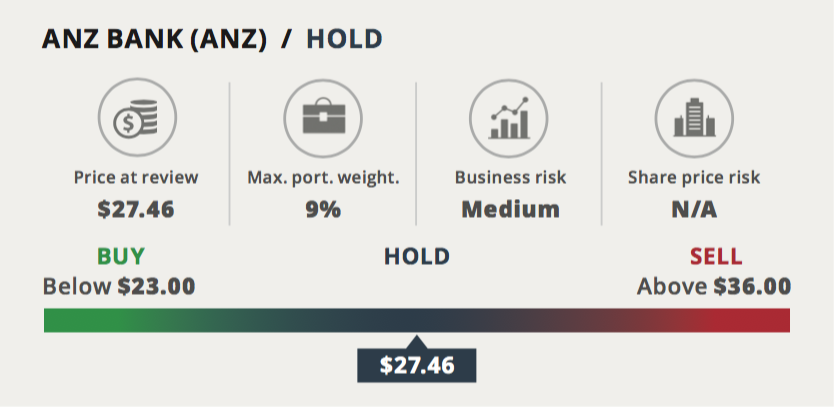Click the N/A share price risk value

click(x=694, y=210)
